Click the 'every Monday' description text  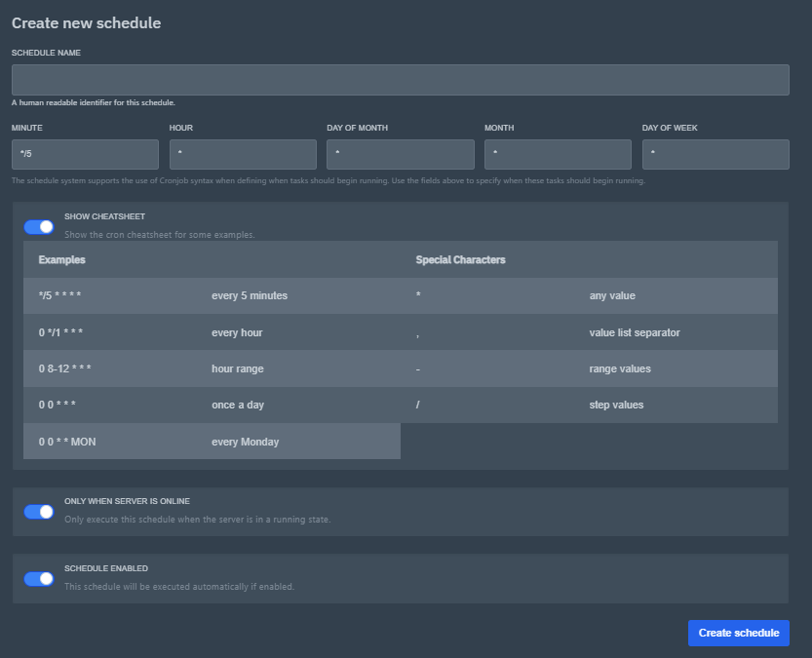[x=246, y=442]
